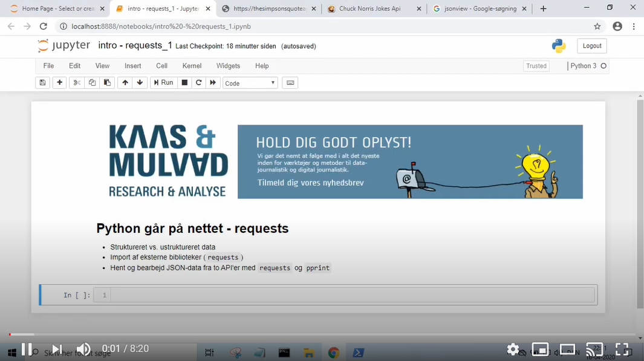644x361 pixels.
Task: Move selected cell up with the arrow
Action: (x=125, y=83)
